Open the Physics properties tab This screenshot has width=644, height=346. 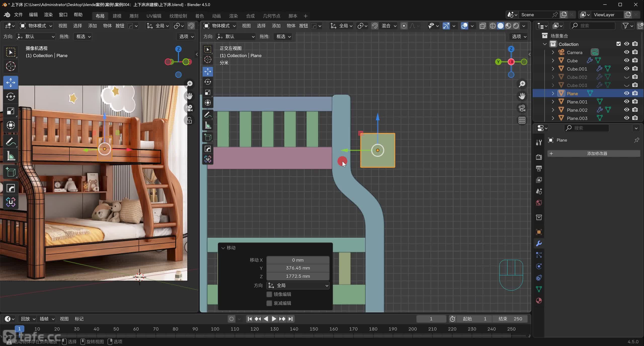tap(539, 266)
